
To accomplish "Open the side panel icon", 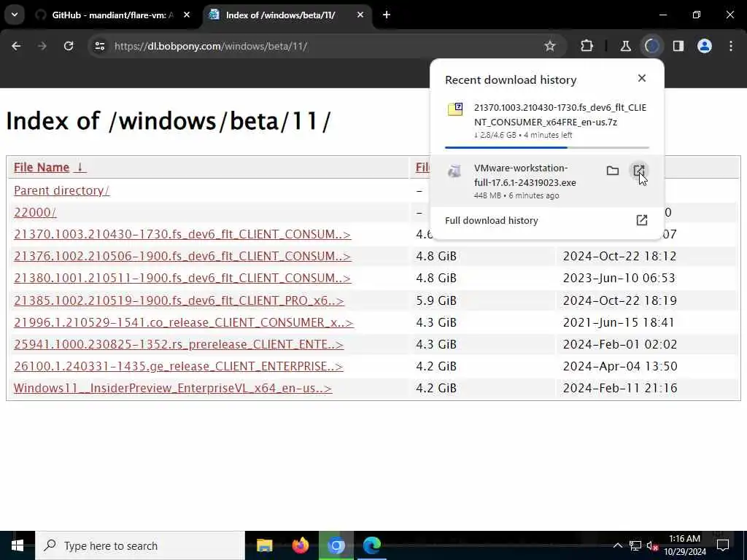I will coord(678,46).
